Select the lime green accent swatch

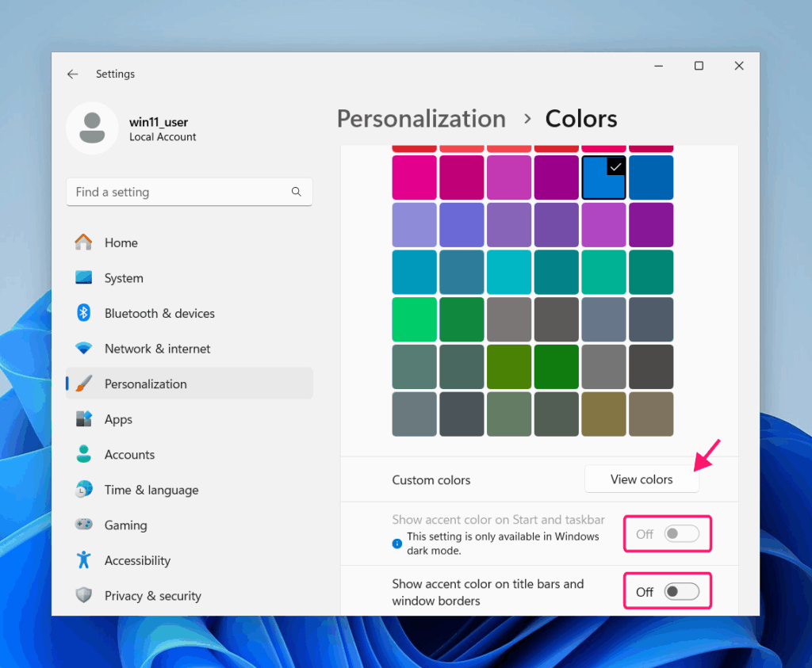point(509,367)
